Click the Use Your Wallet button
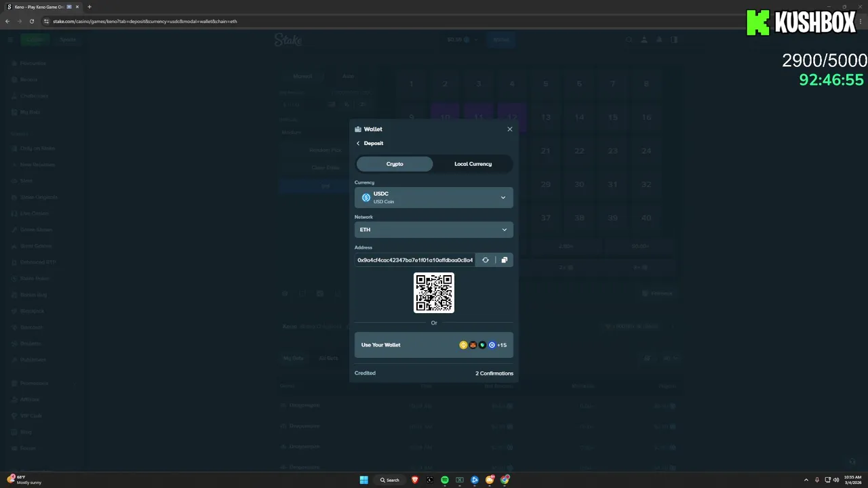The width and height of the screenshot is (868, 488). 434,345
